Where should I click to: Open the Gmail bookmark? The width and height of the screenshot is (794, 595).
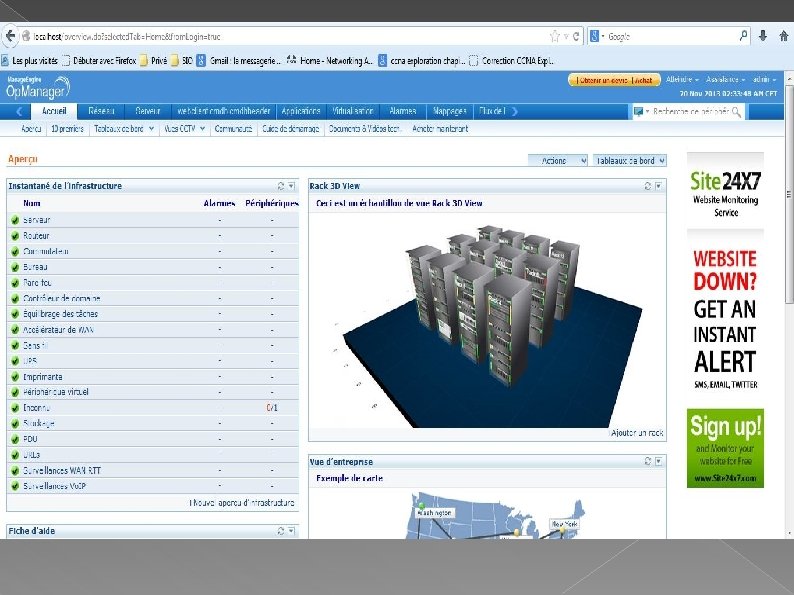239,61
